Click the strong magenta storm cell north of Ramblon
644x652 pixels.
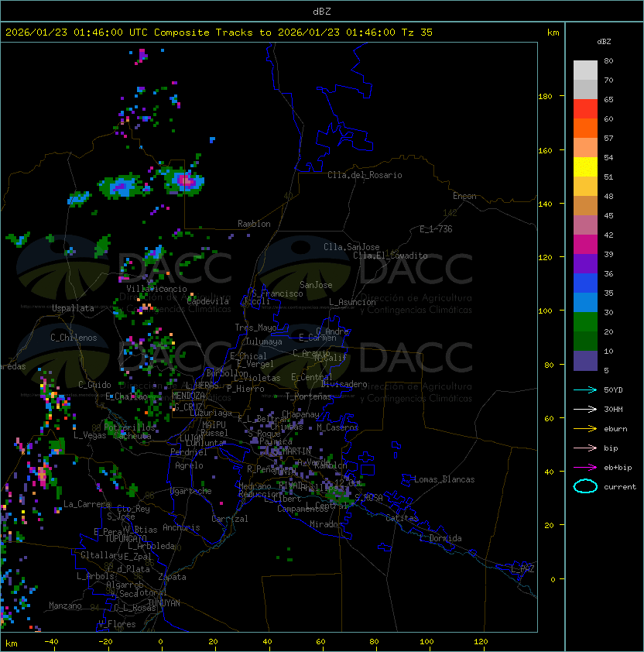coord(186,181)
